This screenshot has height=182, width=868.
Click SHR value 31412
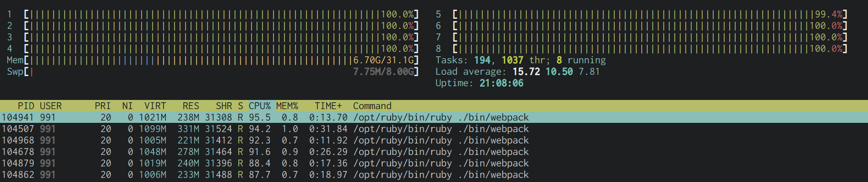click(218, 140)
